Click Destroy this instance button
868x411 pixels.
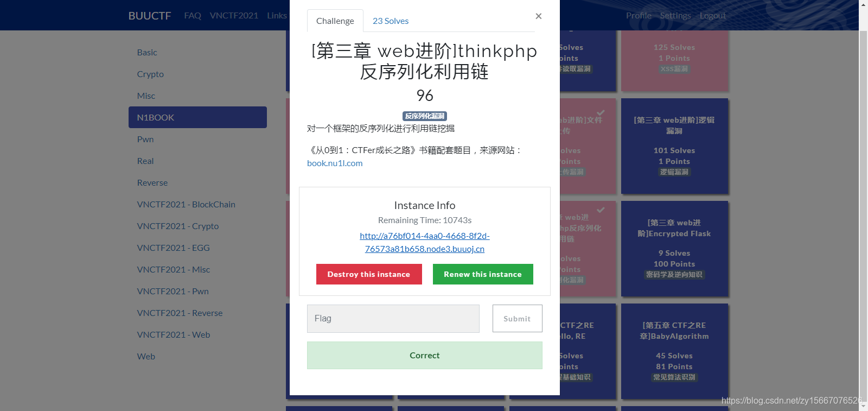pyautogui.click(x=369, y=274)
